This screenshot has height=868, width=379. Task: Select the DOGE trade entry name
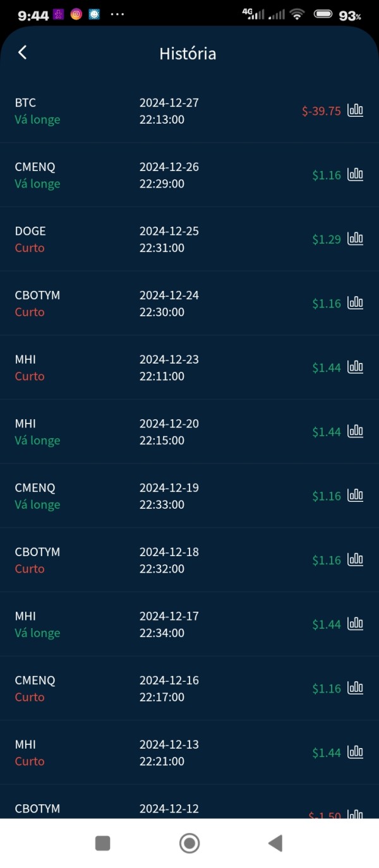[30, 231]
